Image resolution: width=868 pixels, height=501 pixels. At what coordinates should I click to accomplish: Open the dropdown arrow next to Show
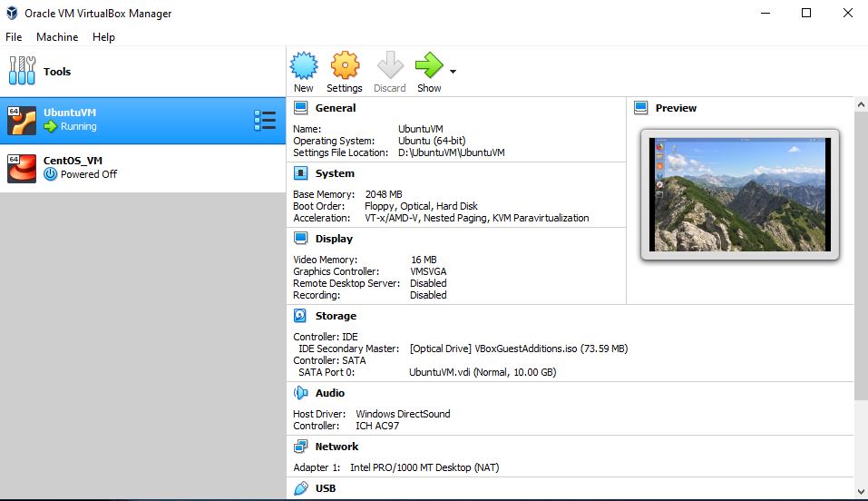(453, 72)
